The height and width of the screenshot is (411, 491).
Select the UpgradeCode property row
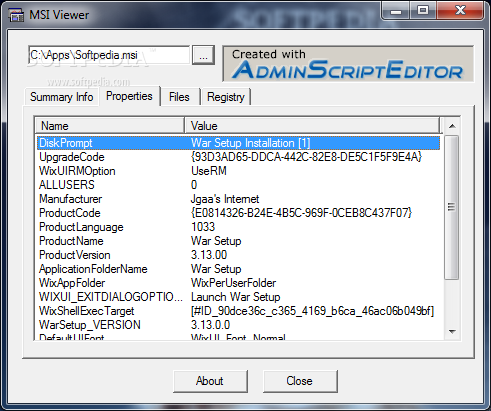pos(238,157)
